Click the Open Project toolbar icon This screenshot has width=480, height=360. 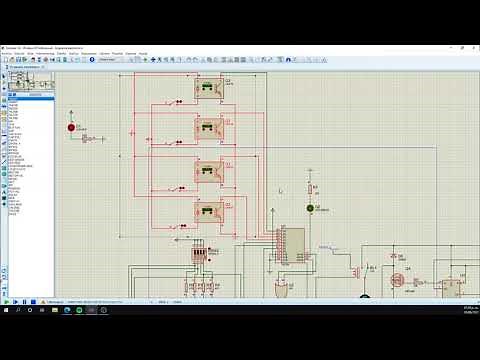click(x=12, y=60)
